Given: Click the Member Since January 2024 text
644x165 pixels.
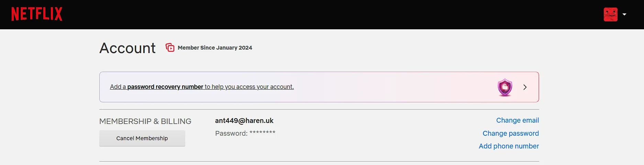Looking at the screenshot, I should pyautogui.click(x=215, y=48).
